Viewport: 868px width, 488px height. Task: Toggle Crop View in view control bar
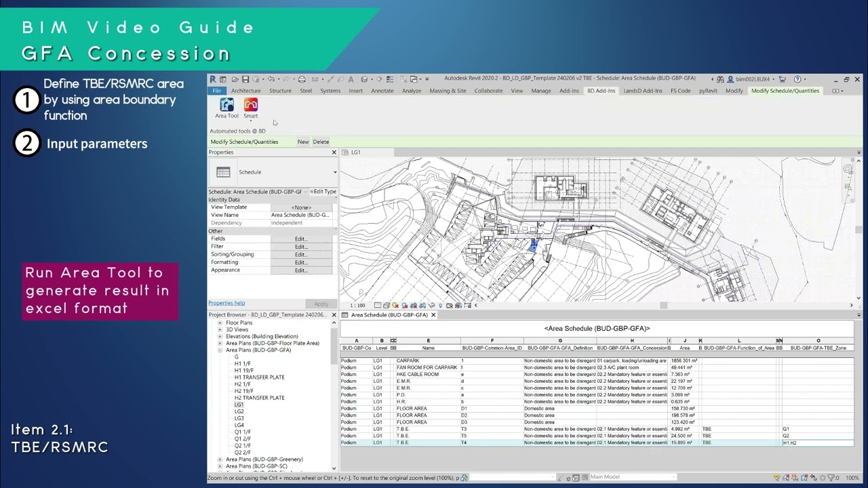413,306
